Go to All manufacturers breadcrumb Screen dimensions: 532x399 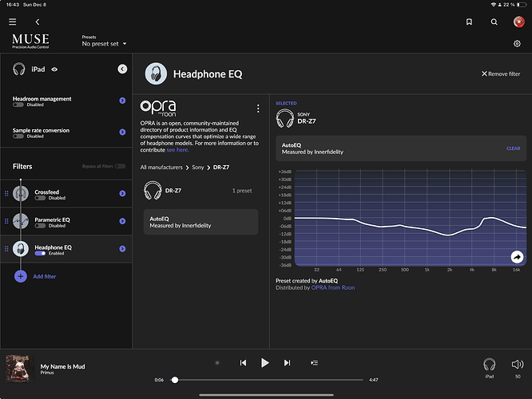161,168
